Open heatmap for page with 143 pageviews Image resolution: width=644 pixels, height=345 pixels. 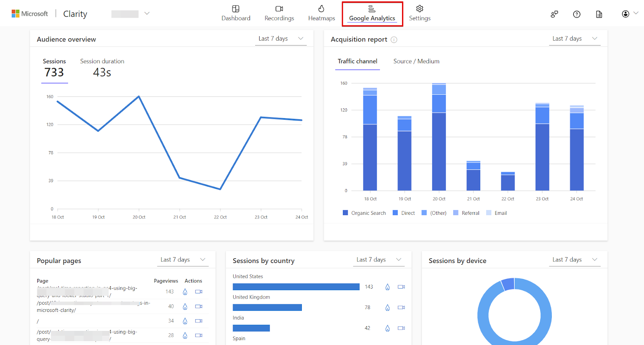[x=185, y=292]
